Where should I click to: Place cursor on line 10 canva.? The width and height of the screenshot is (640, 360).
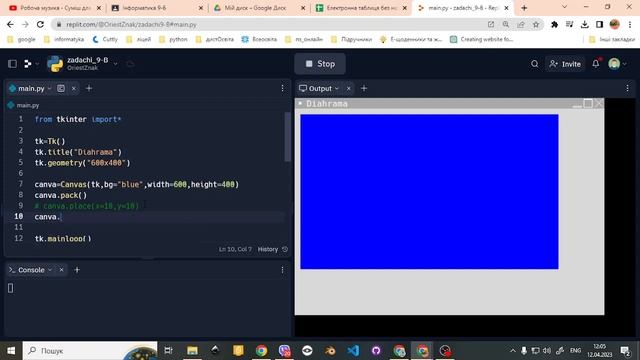click(x=47, y=217)
